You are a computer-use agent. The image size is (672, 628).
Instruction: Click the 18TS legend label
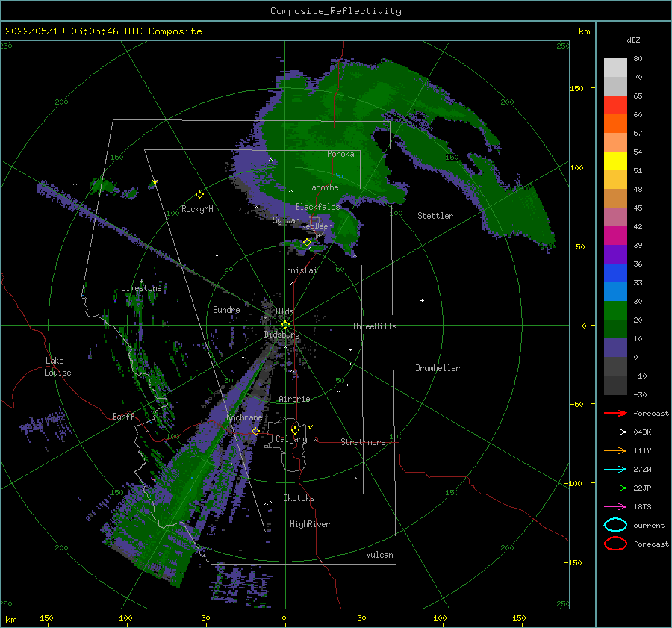point(642,507)
